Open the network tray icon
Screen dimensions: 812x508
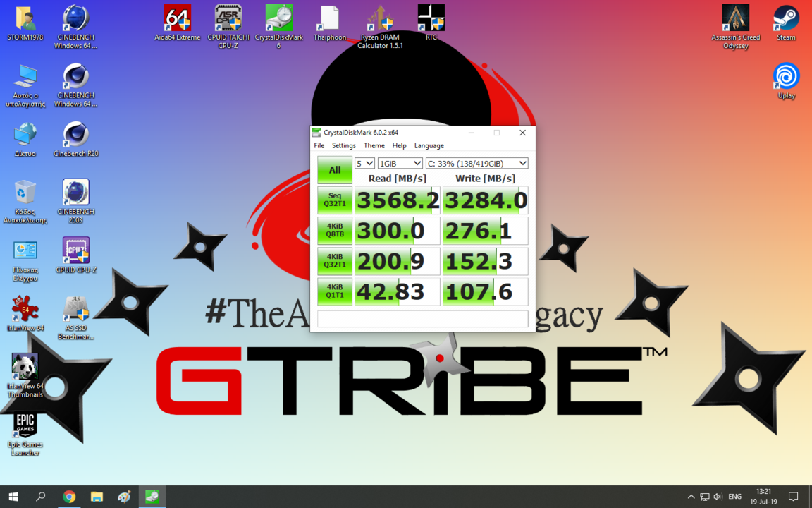704,497
